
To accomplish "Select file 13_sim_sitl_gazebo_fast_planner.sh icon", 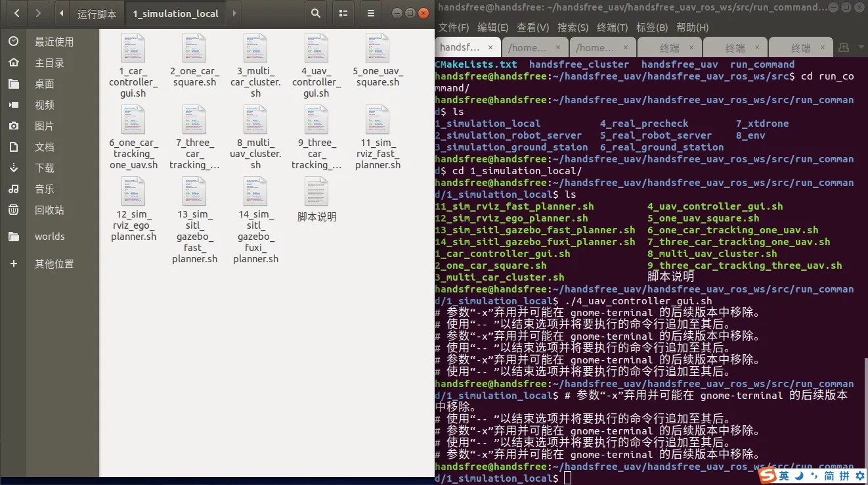I will coord(194,191).
